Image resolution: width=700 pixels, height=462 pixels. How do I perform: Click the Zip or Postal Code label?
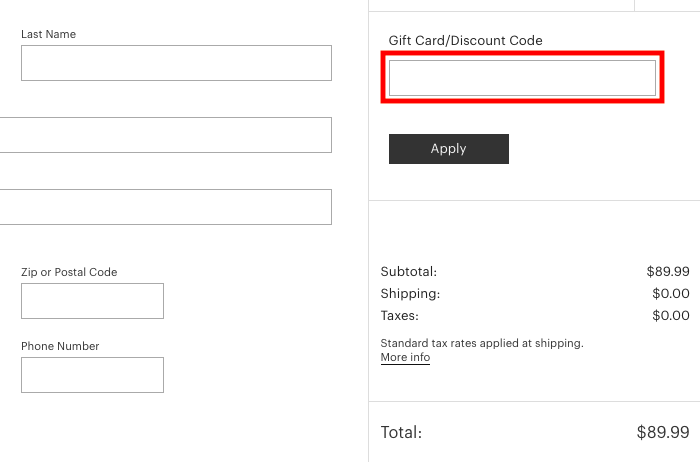click(x=69, y=272)
